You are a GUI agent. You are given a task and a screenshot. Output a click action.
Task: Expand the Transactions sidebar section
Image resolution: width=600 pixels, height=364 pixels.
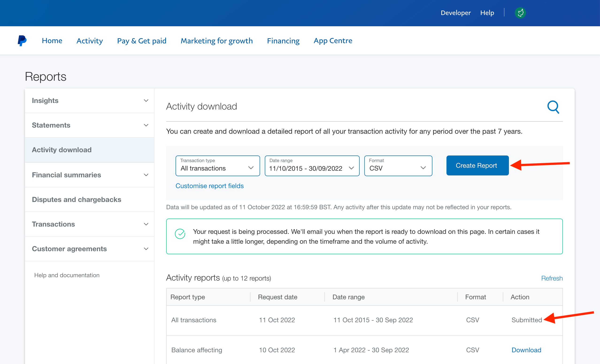click(x=89, y=224)
